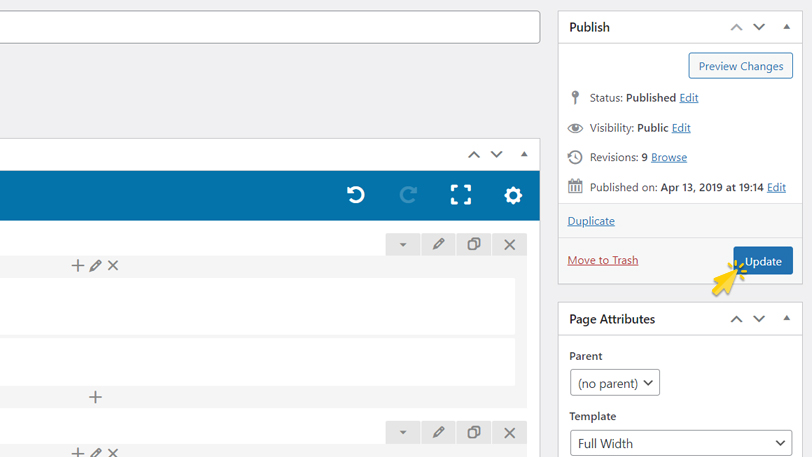Viewport: 812px width, 457px height.
Task: Delete the first row with X icon
Action: pyautogui.click(x=510, y=244)
